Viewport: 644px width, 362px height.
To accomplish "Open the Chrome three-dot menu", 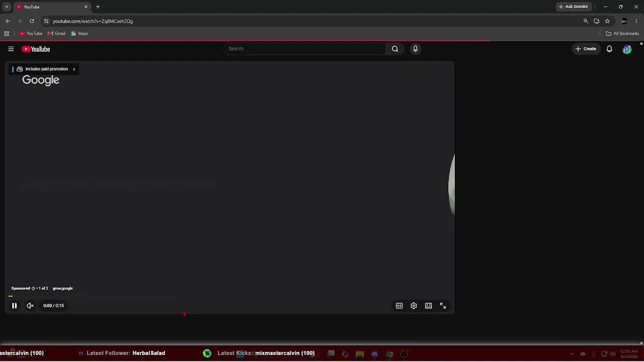I will coord(636,21).
